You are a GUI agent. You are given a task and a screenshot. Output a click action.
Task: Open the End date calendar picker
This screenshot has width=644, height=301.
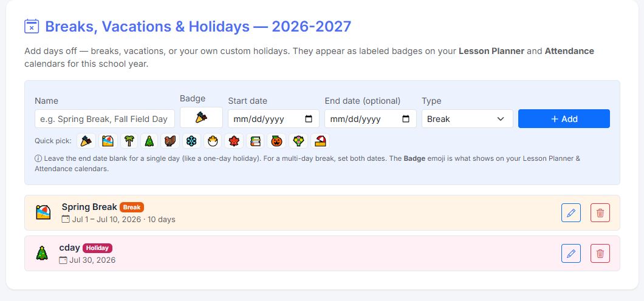[x=406, y=119]
